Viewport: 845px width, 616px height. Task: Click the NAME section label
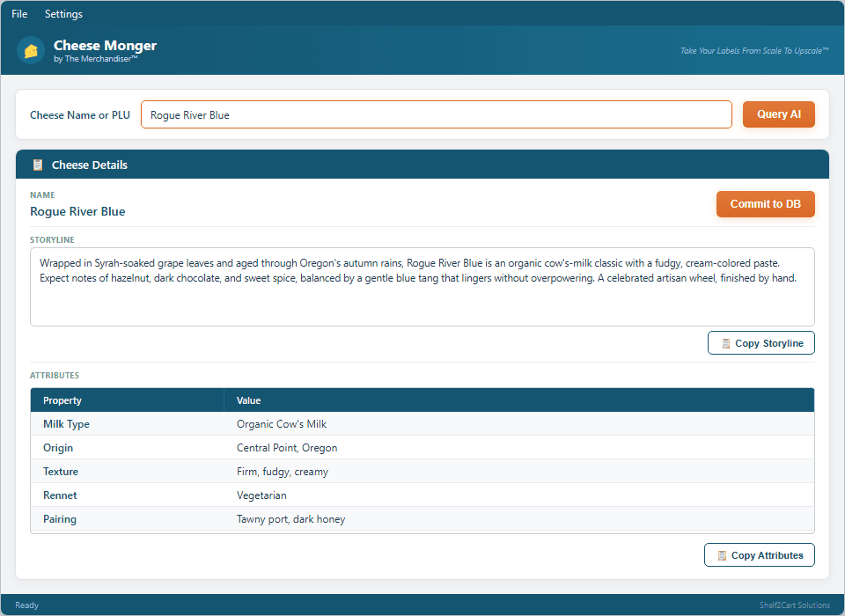click(42, 195)
